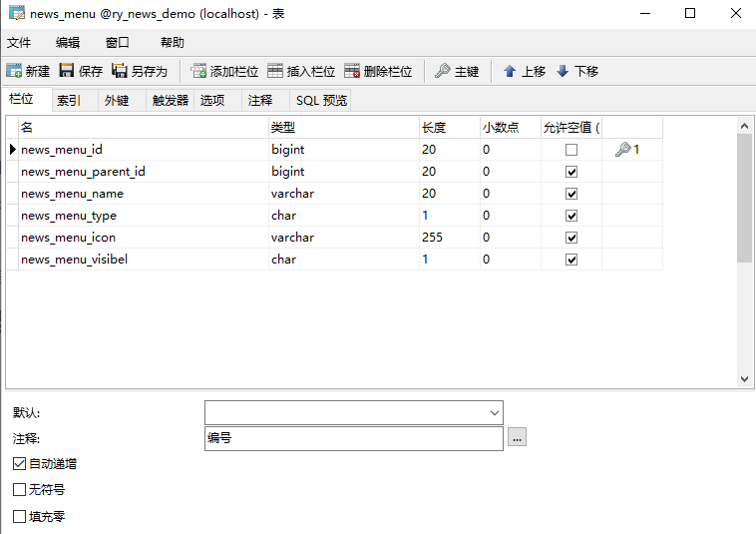
Task: Click the vertical scrollbar thumb
Action: point(744,199)
